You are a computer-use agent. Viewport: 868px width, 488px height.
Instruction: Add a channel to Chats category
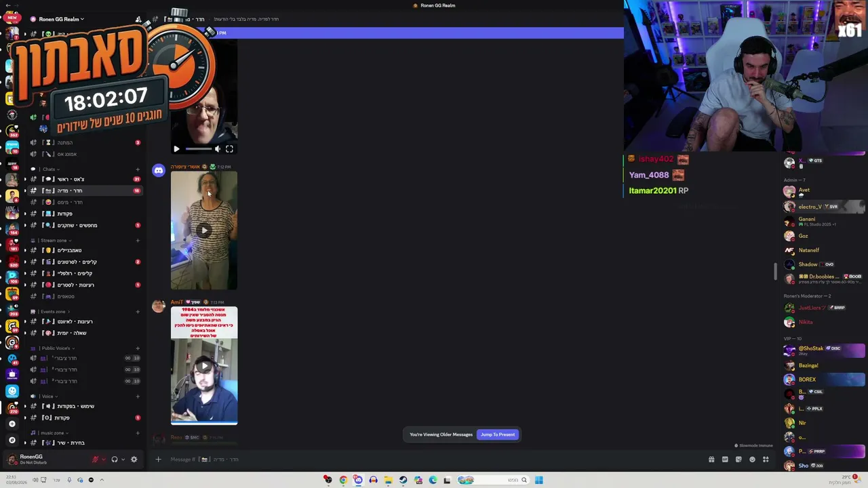[138, 169]
